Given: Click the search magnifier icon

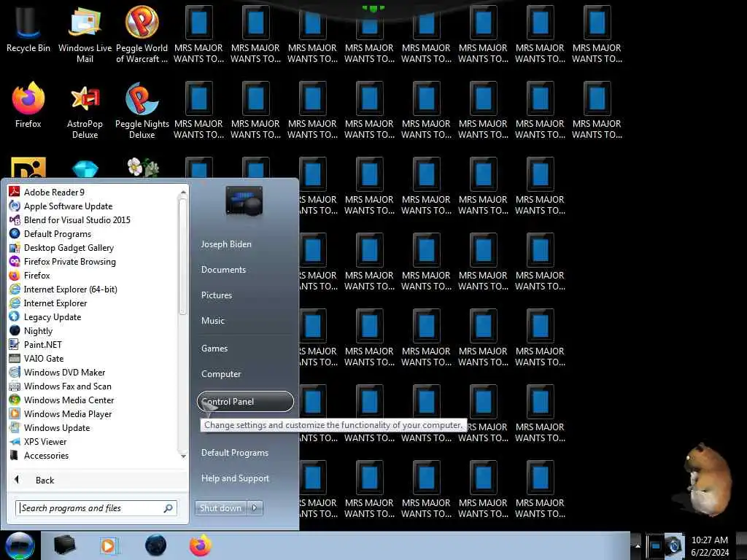Looking at the screenshot, I should pos(169,508).
